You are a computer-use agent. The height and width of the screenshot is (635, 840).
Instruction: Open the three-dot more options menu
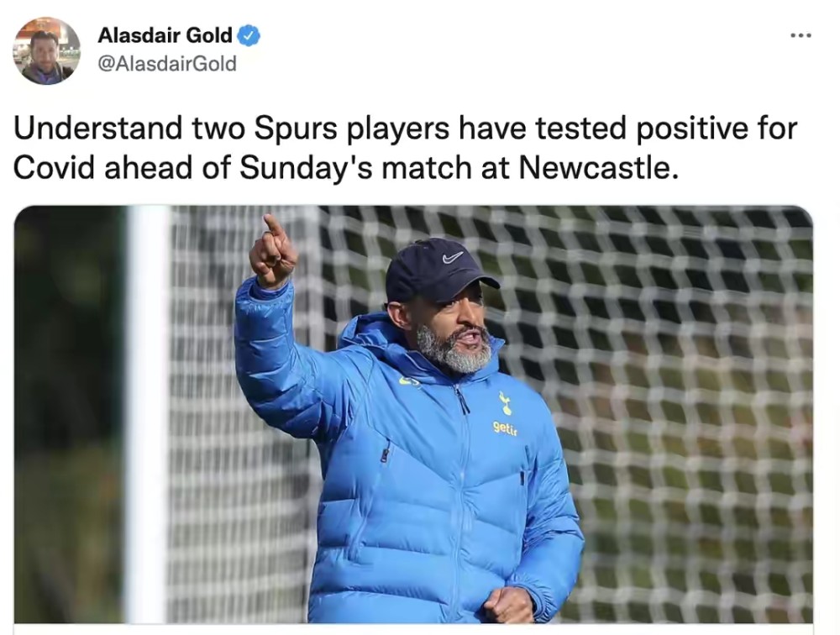pyautogui.click(x=801, y=35)
